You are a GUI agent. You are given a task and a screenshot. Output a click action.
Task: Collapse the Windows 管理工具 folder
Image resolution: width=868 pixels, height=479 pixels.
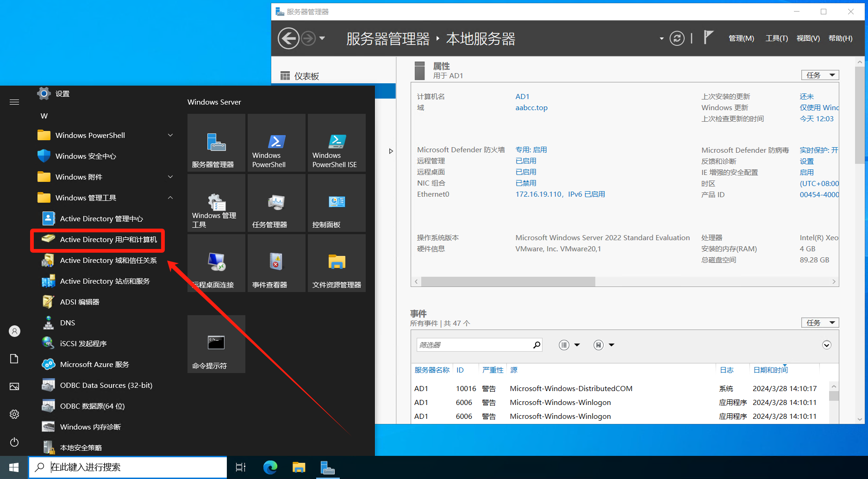coord(170,198)
